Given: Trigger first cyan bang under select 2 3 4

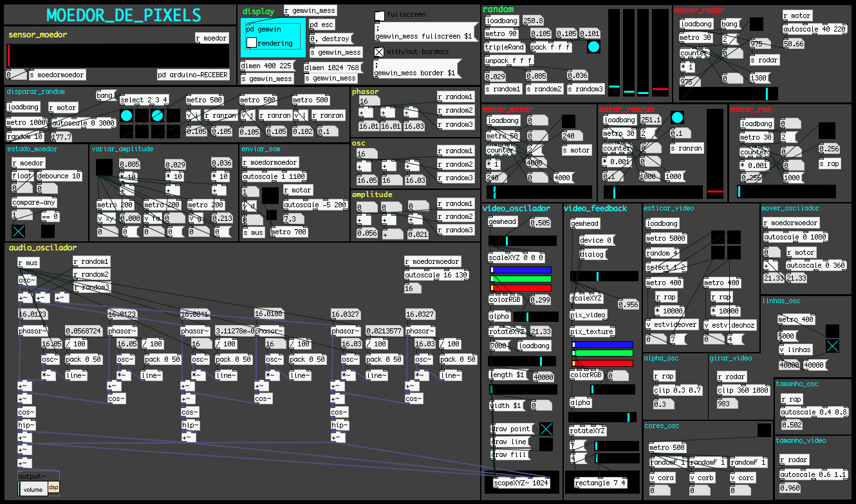Looking at the screenshot, I should tap(127, 116).
